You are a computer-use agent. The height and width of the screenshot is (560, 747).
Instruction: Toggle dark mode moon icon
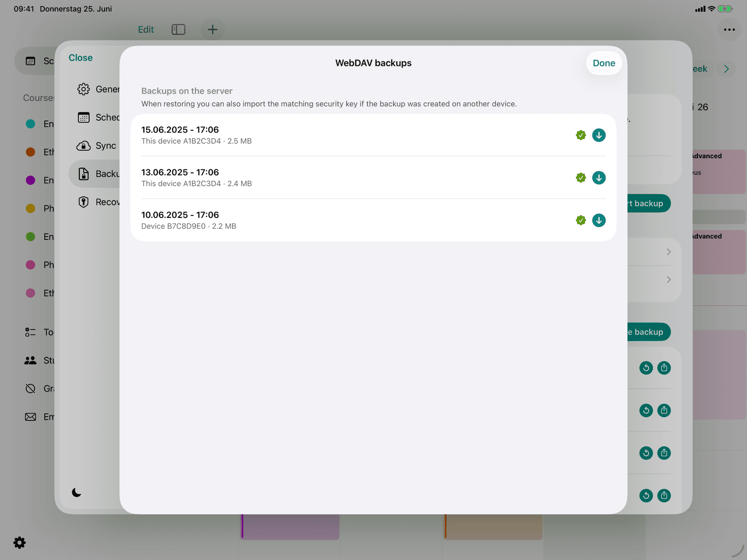coord(77,492)
